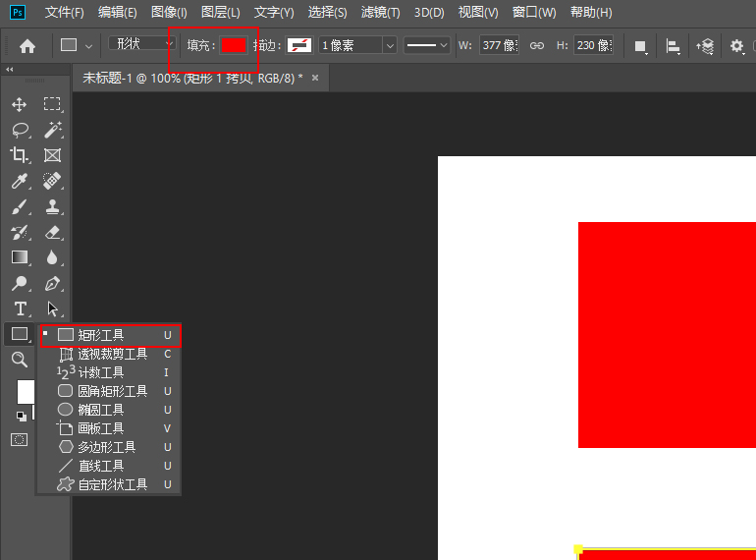
Task: Select the Move tool
Action: 20,104
